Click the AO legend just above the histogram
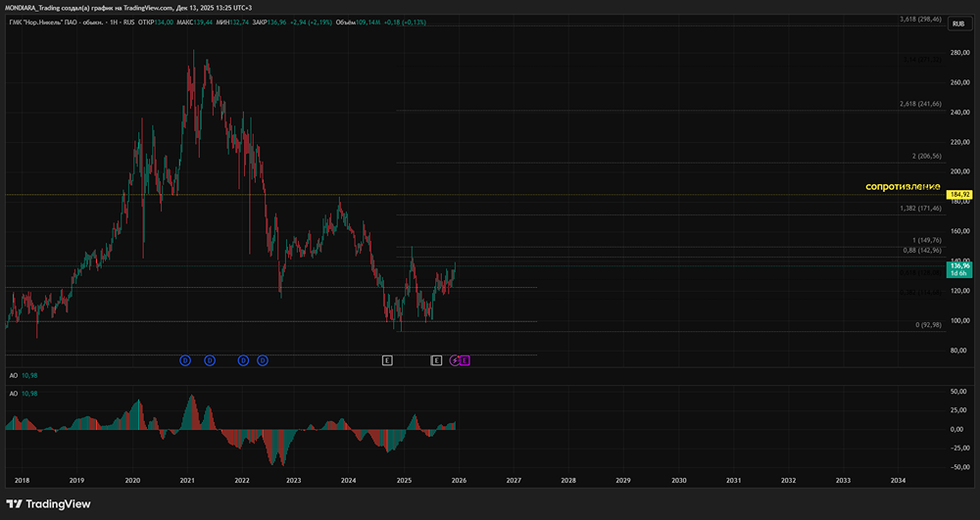 pos(24,394)
